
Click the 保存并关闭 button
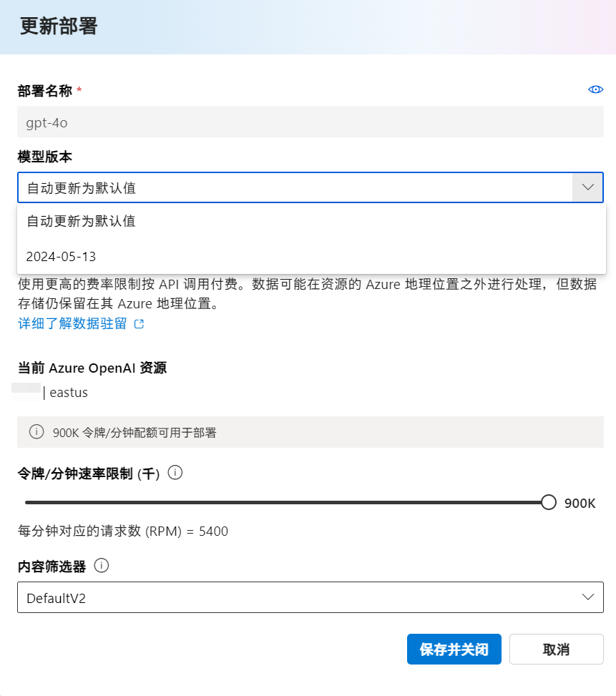[x=454, y=650]
